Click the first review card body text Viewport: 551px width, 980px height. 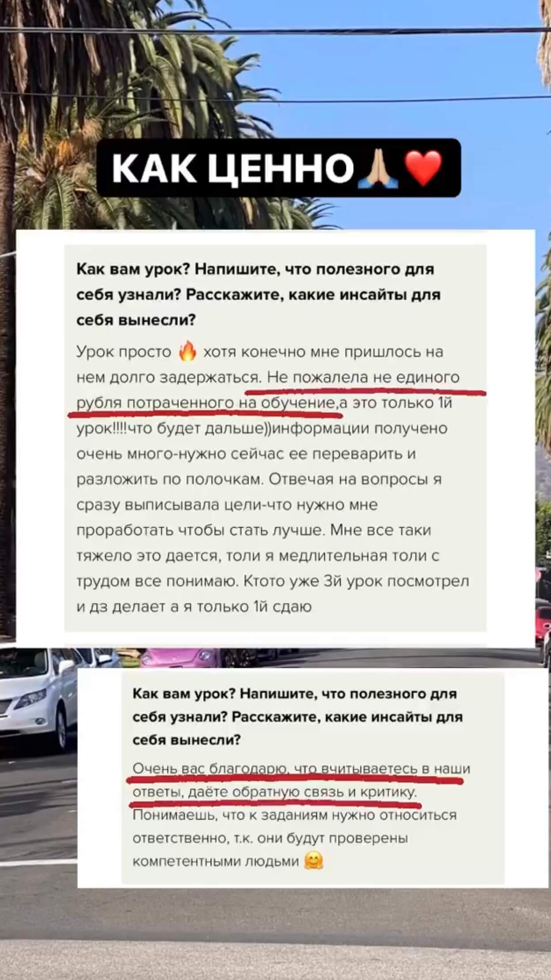(x=273, y=479)
